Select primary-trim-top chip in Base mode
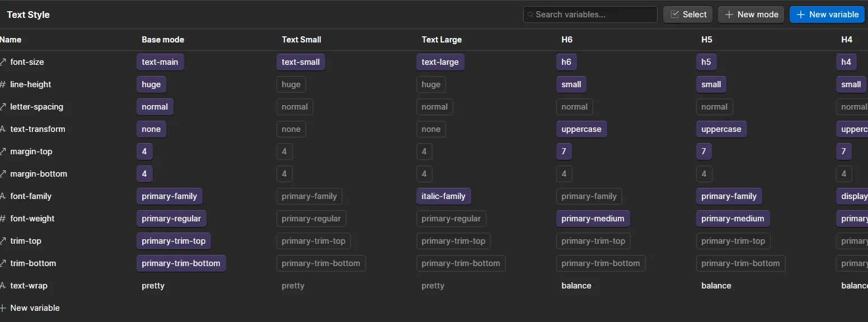 pyautogui.click(x=173, y=241)
